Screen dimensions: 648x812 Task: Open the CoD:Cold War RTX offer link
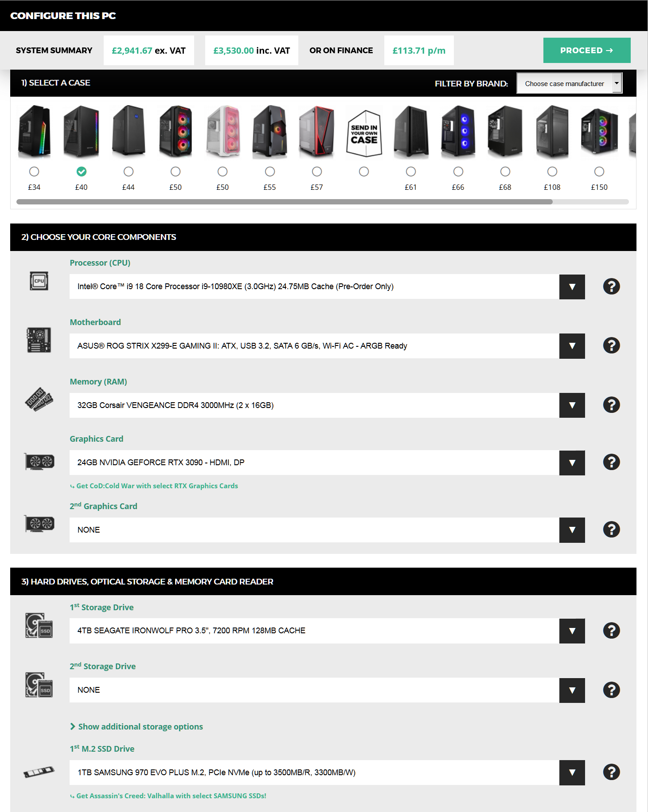pyautogui.click(x=157, y=486)
